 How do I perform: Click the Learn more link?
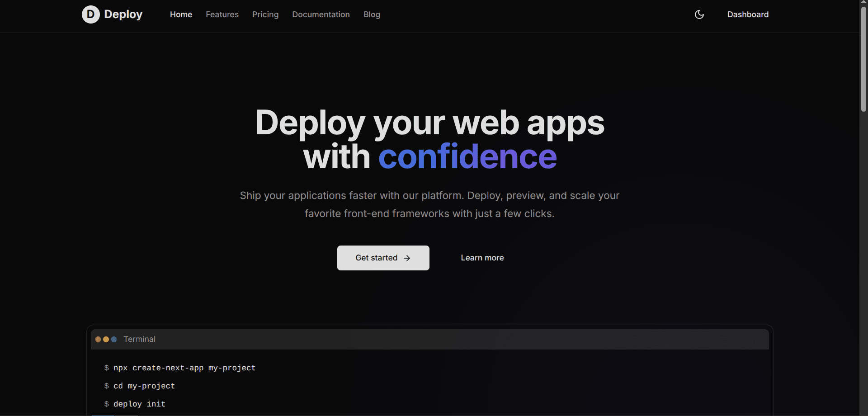click(482, 258)
